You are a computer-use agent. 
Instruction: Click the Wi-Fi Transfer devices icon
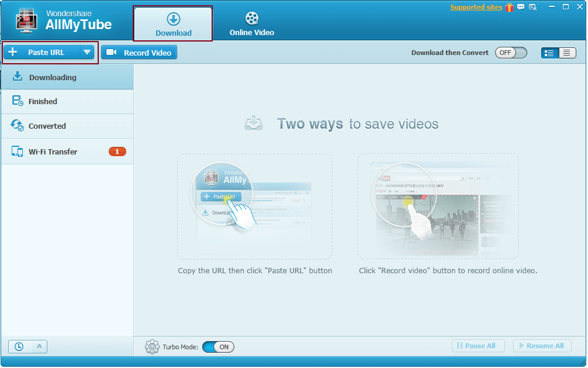tap(18, 152)
